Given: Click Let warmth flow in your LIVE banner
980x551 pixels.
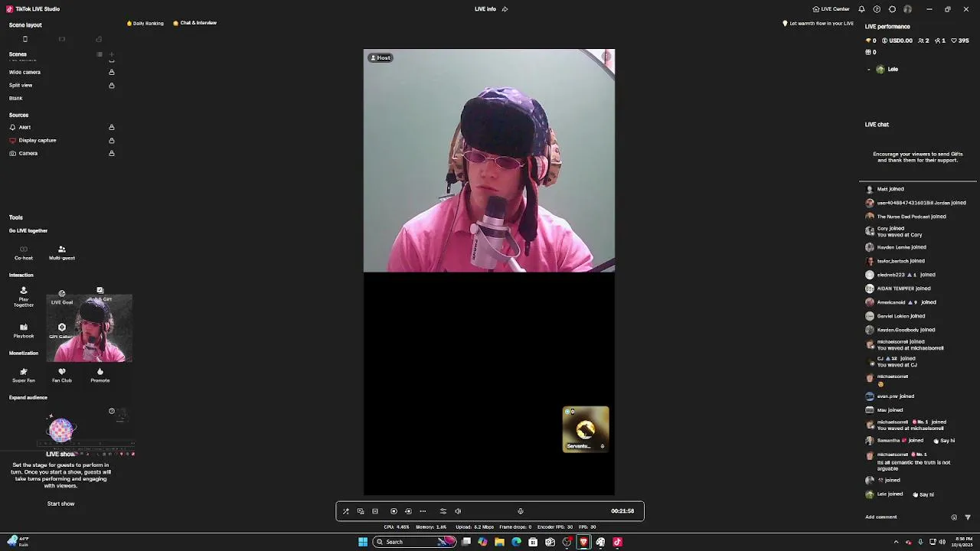Looking at the screenshot, I should [x=818, y=24].
